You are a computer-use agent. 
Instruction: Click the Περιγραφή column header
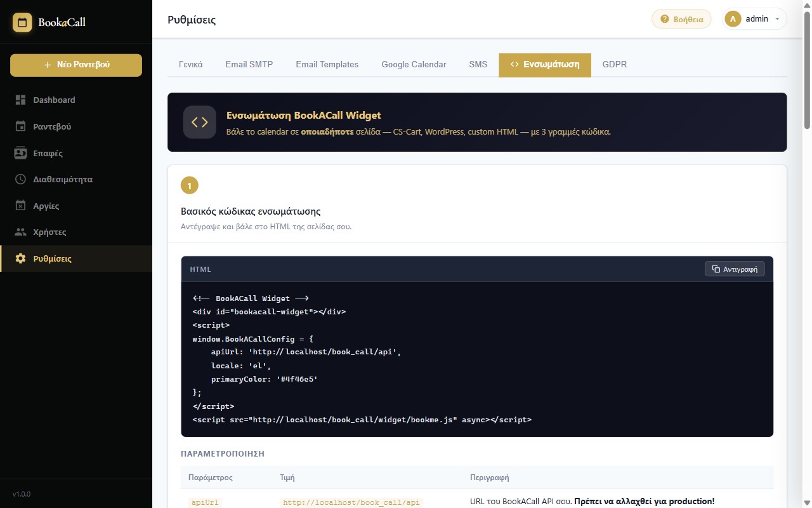click(489, 478)
